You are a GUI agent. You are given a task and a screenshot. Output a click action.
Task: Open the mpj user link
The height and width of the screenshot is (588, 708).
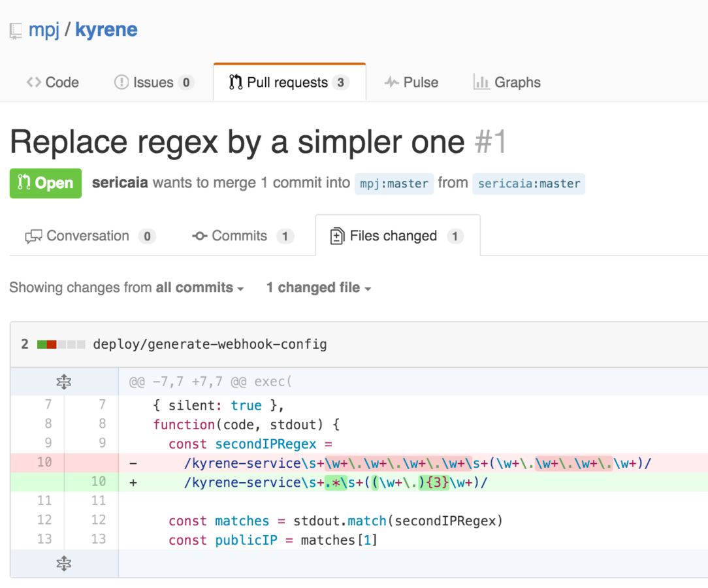[x=44, y=30]
